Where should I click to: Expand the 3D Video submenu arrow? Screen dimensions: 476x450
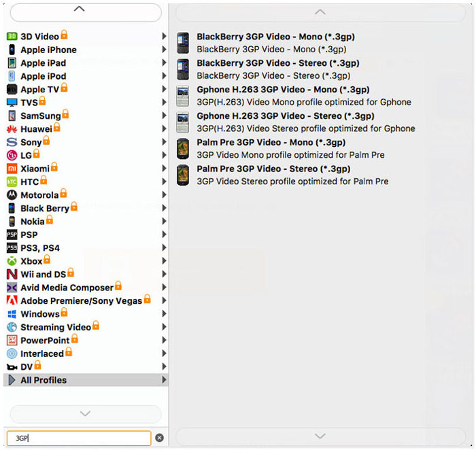[x=165, y=36]
